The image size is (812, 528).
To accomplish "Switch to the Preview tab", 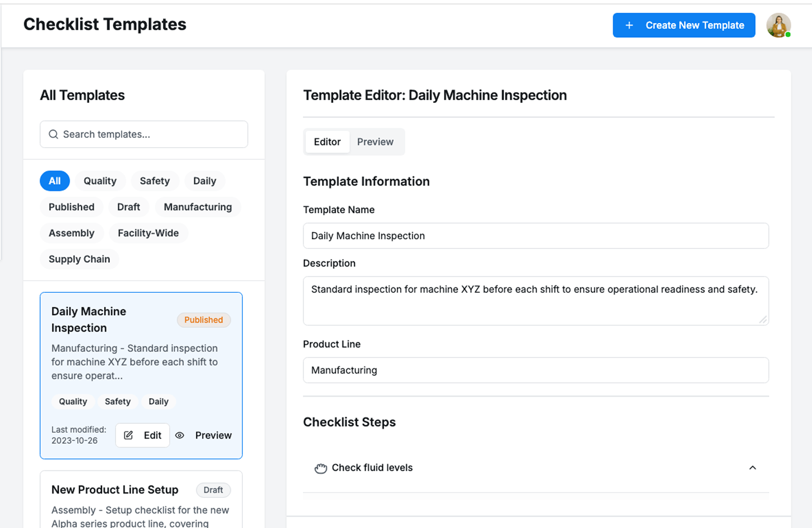I will pos(375,142).
